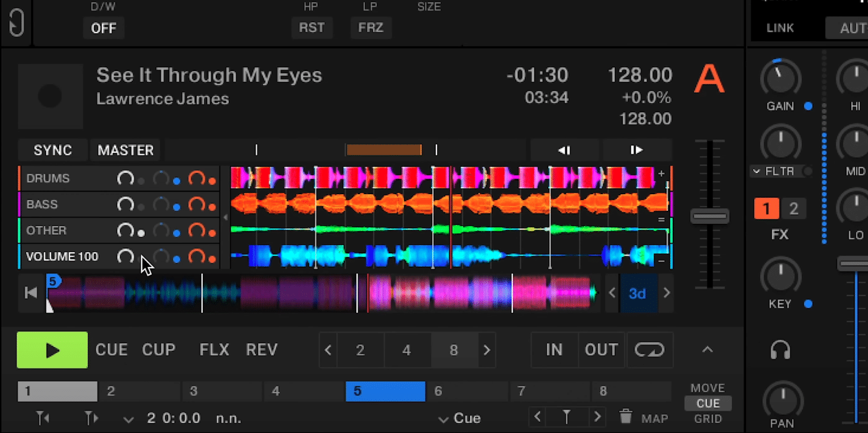The width and height of the screenshot is (868, 433).
Task: Click the Traktor headphone logo top-left
Action: click(x=16, y=23)
